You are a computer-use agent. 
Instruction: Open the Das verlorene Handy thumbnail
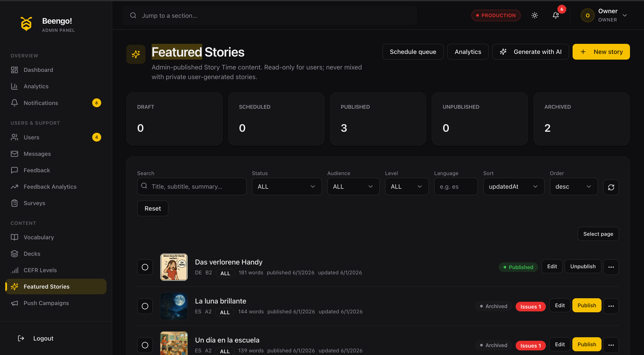tap(174, 267)
